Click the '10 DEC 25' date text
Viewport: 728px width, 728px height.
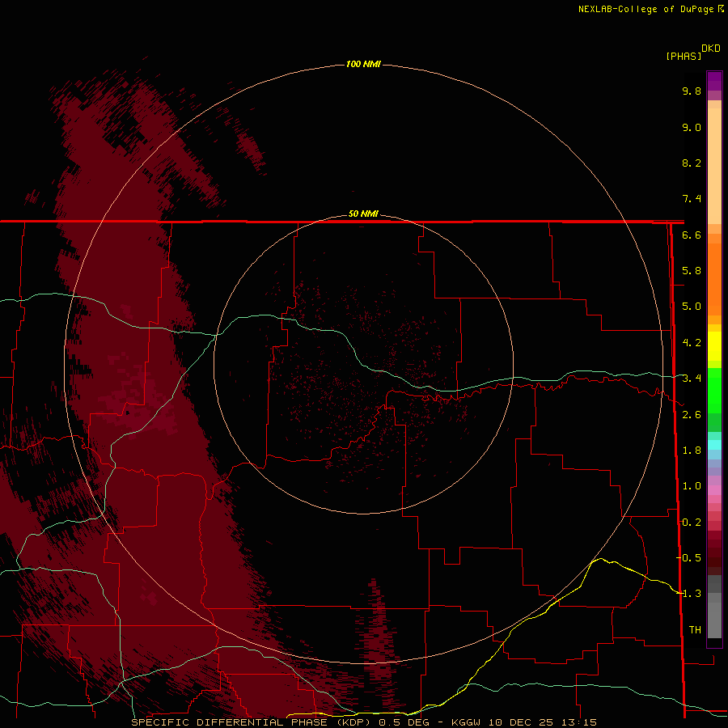coord(523,722)
